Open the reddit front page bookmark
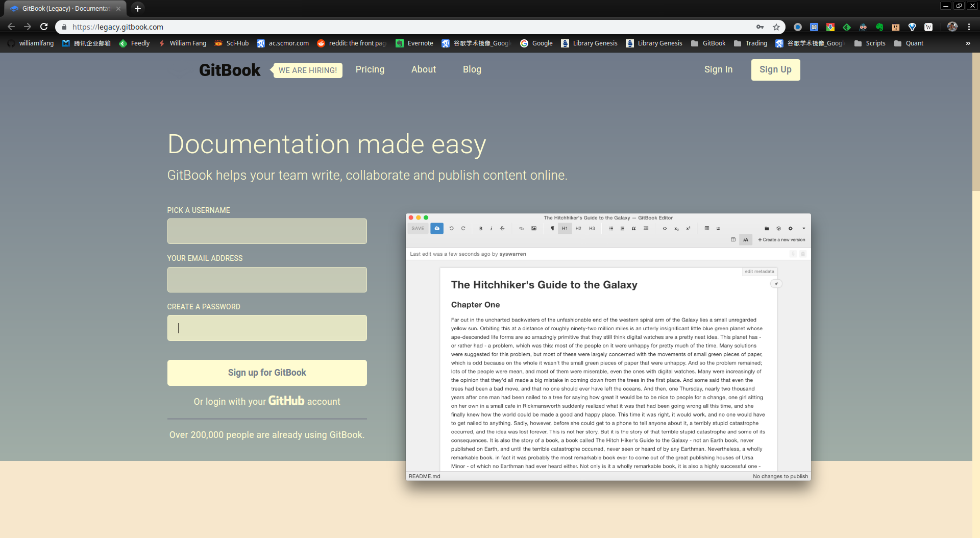 pyautogui.click(x=352, y=43)
